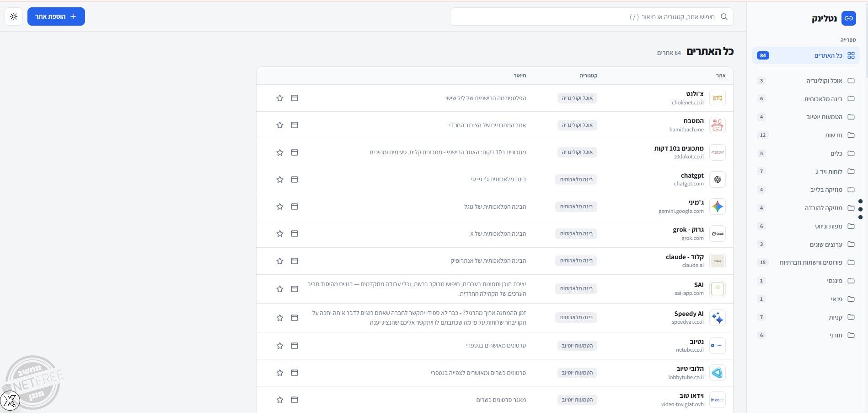868x413 pixels.
Task: Open the בינה מלאכותית sidebar folder
Action: [806, 98]
